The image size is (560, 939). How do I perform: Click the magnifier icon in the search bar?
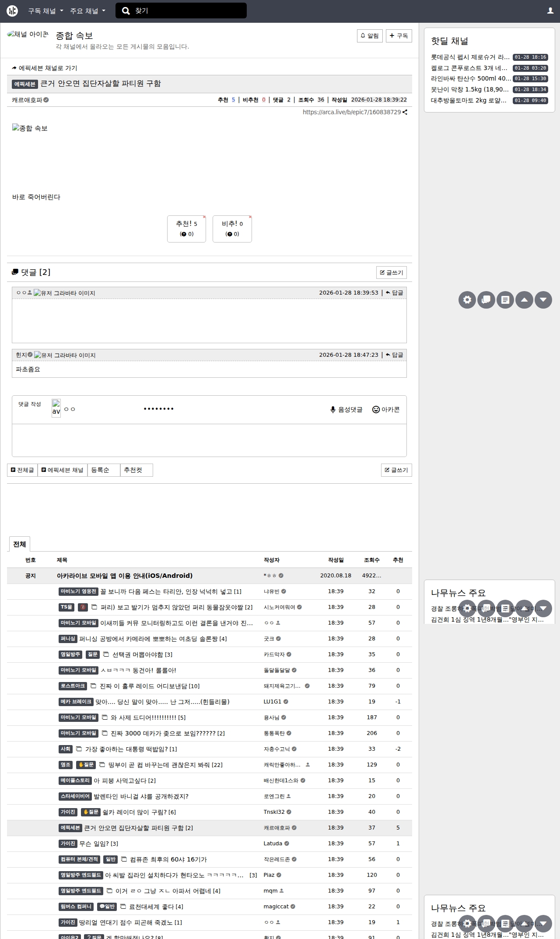click(126, 11)
